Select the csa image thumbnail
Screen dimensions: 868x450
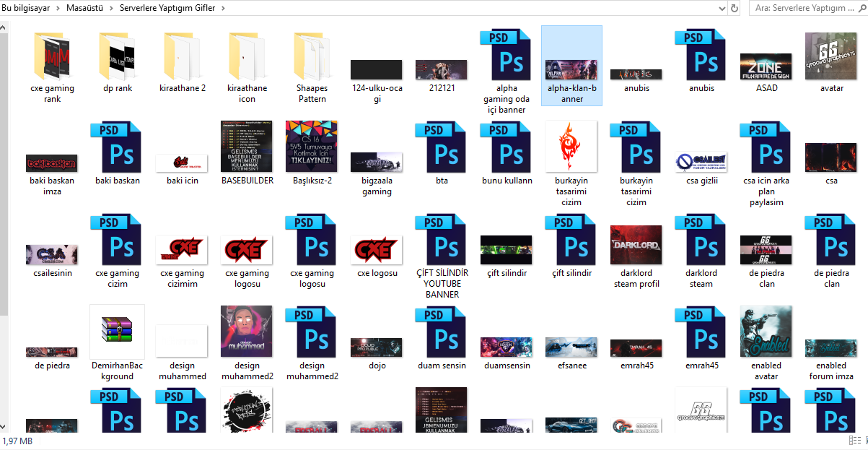coord(831,157)
